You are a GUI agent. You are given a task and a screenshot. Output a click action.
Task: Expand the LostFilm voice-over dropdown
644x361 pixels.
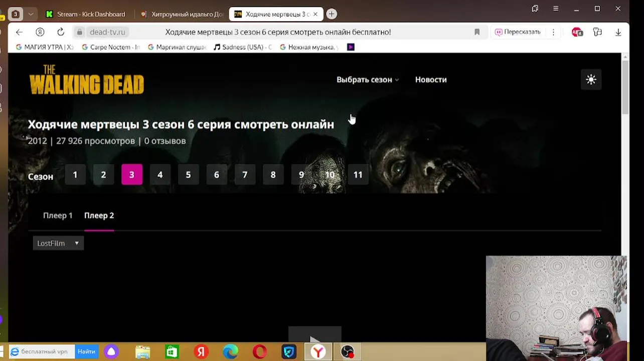[58, 243]
